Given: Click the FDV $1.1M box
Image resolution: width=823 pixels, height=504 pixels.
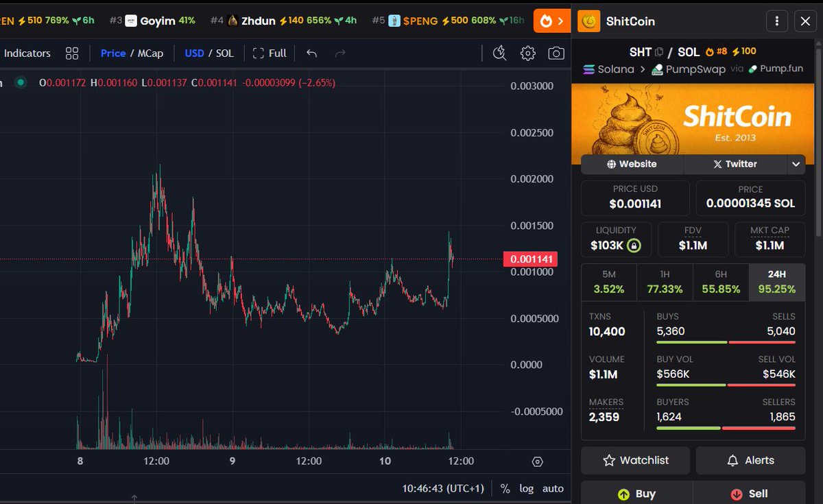Looking at the screenshot, I should (693, 239).
